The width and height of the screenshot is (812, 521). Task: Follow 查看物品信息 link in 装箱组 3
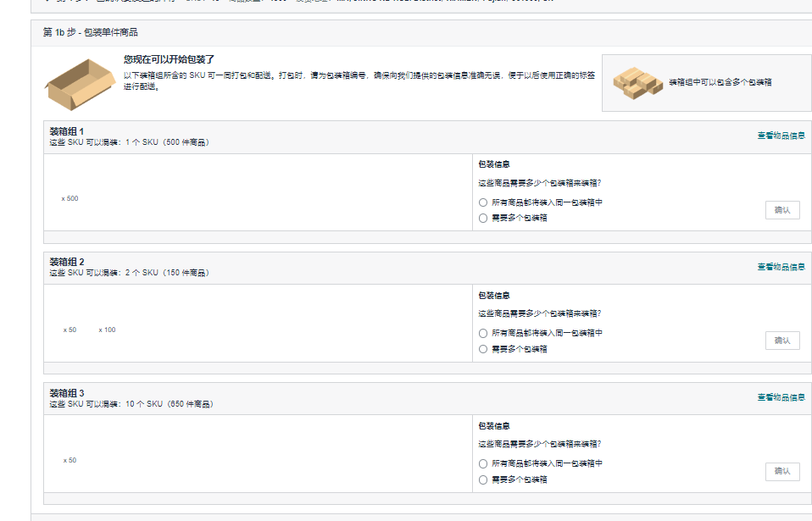(781, 397)
